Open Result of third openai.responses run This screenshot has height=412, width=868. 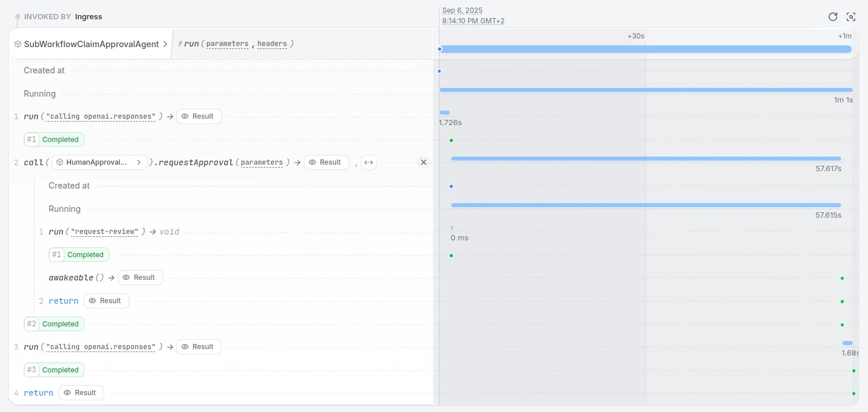[x=199, y=347]
